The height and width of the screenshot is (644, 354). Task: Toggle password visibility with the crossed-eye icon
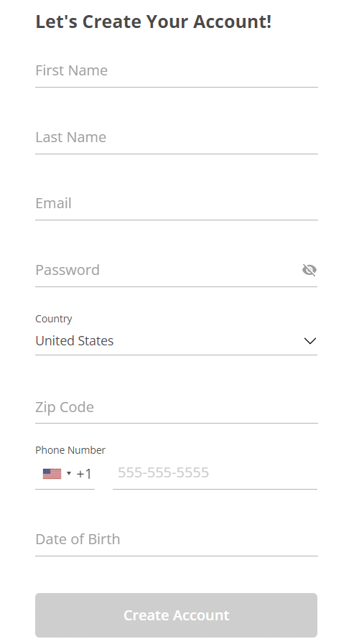click(x=309, y=270)
